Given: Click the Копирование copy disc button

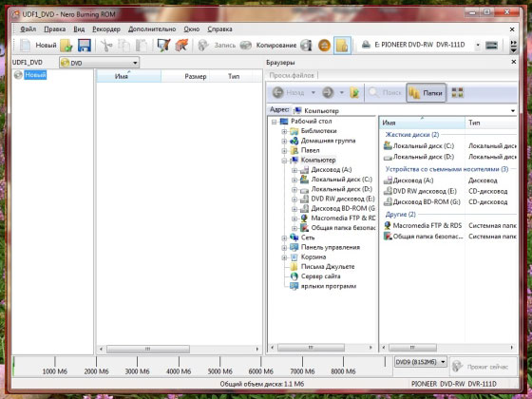Looking at the screenshot, I should [x=268, y=46].
